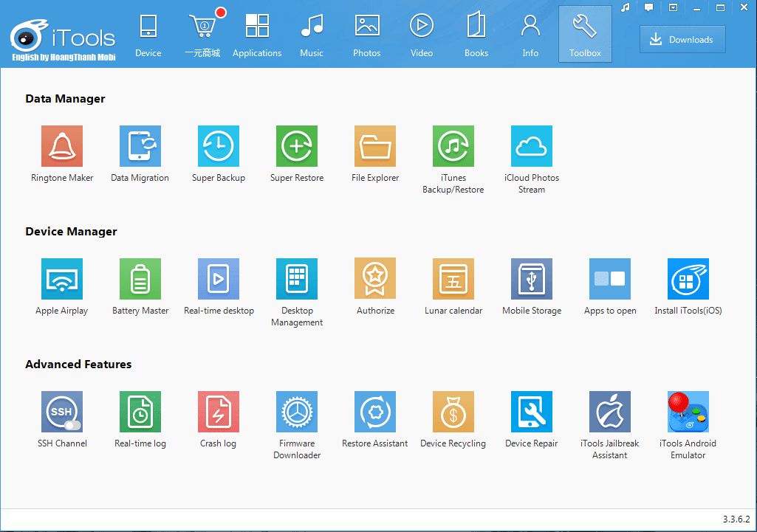
Task: Go to the Applications tab
Action: 257,35
